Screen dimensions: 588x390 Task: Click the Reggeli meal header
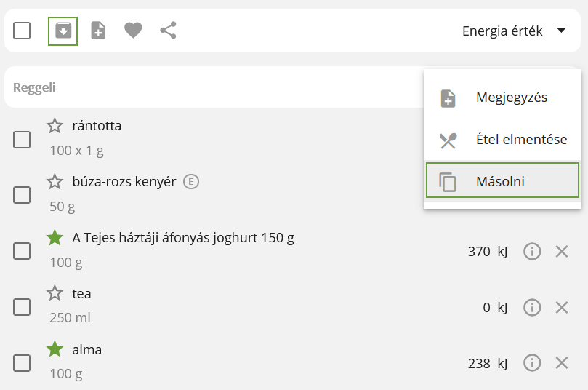[34, 87]
